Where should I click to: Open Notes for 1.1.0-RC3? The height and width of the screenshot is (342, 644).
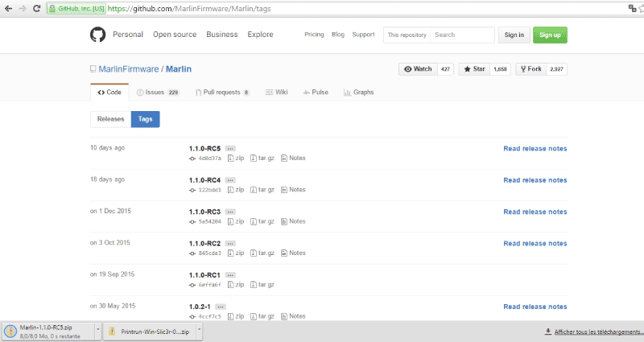coord(293,221)
